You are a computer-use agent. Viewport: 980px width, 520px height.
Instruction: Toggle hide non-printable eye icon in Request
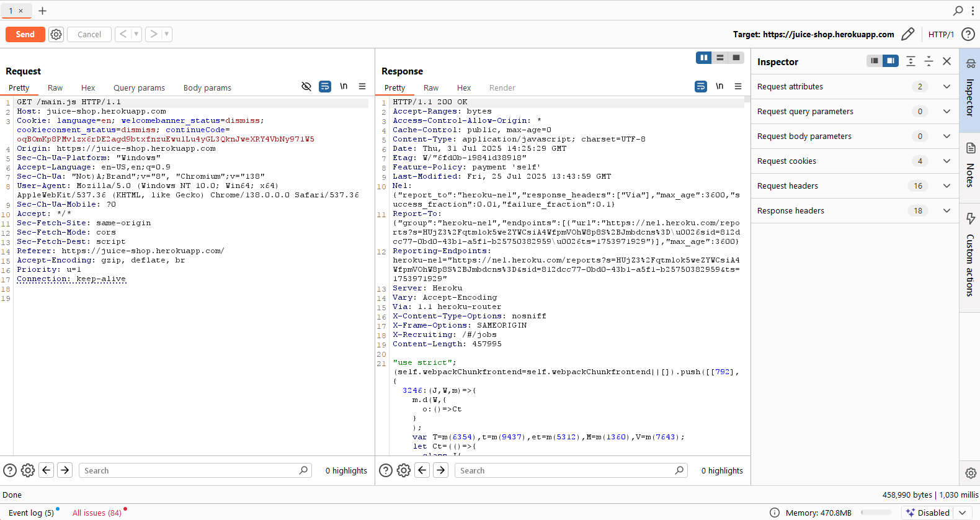point(306,87)
